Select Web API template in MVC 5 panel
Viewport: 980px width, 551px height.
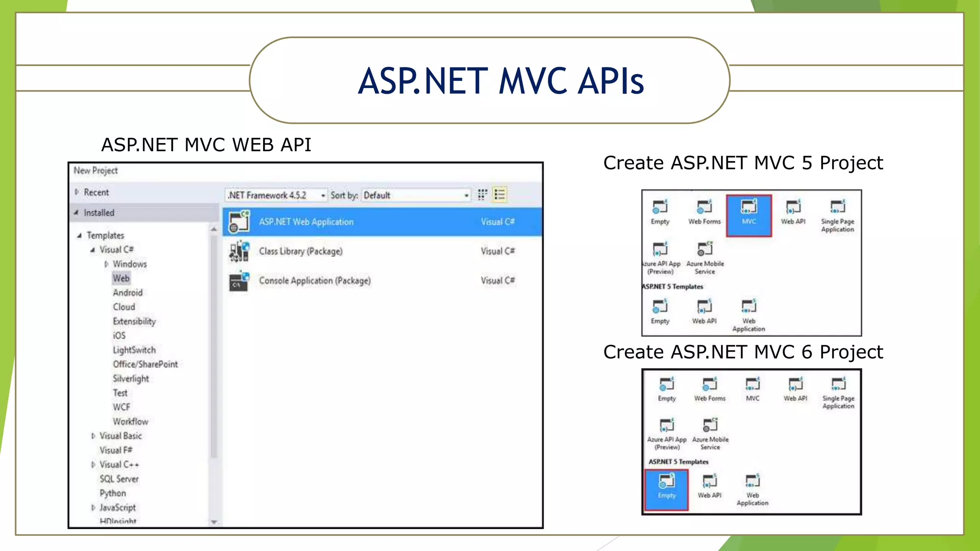click(x=793, y=212)
